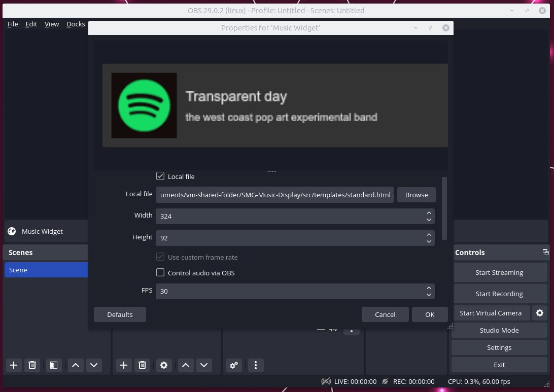Increase FPS value with up arrow
The height and width of the screenshot is (392, 554).
[x=429, y=288]
